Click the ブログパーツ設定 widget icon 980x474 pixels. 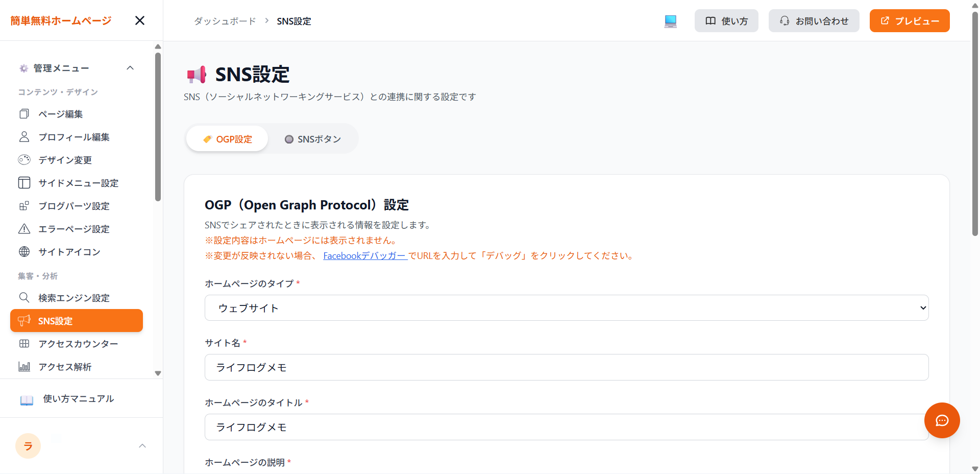tap(24, 206)
